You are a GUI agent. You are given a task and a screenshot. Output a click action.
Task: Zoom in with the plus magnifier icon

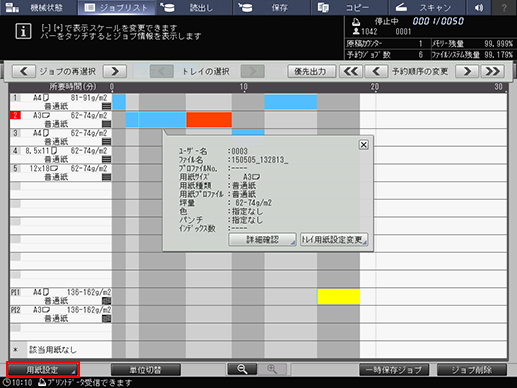click(x=272, y=369)
